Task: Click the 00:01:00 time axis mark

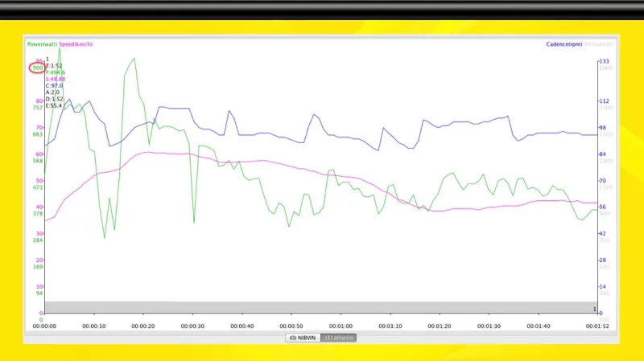Action: (341, 326)
